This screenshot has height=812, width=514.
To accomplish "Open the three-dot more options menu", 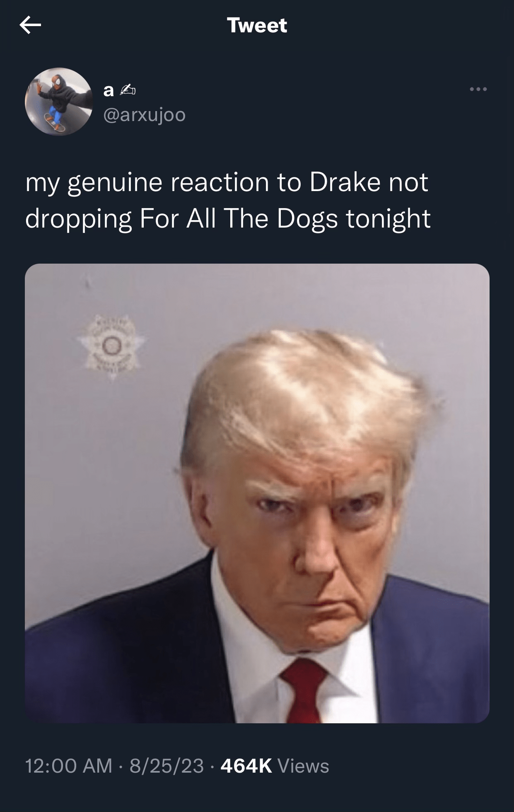I will 478,89.
